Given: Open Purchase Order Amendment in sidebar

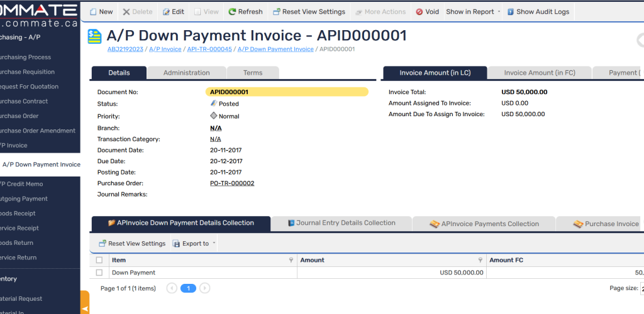Looking at the screenshot, I should [x=38, y=131].
